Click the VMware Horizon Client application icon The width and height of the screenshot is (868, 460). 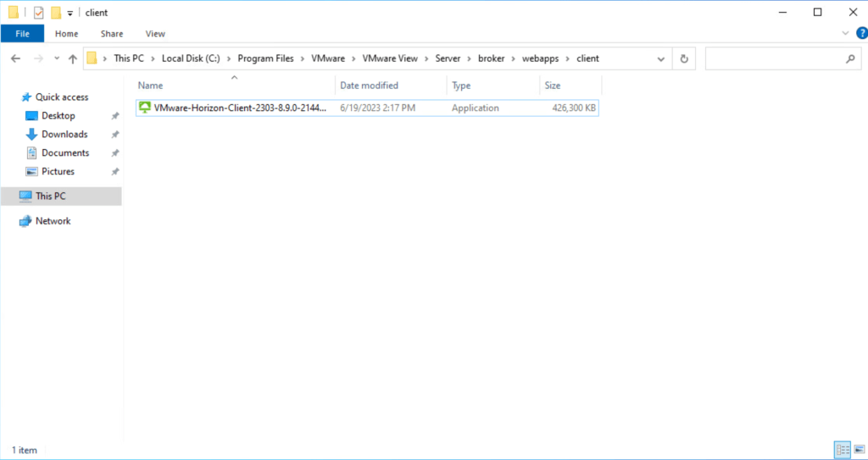click(x=145, y=108)
